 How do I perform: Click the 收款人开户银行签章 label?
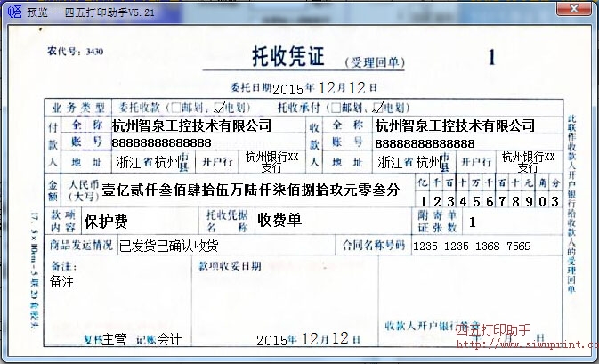click(432, 326)
